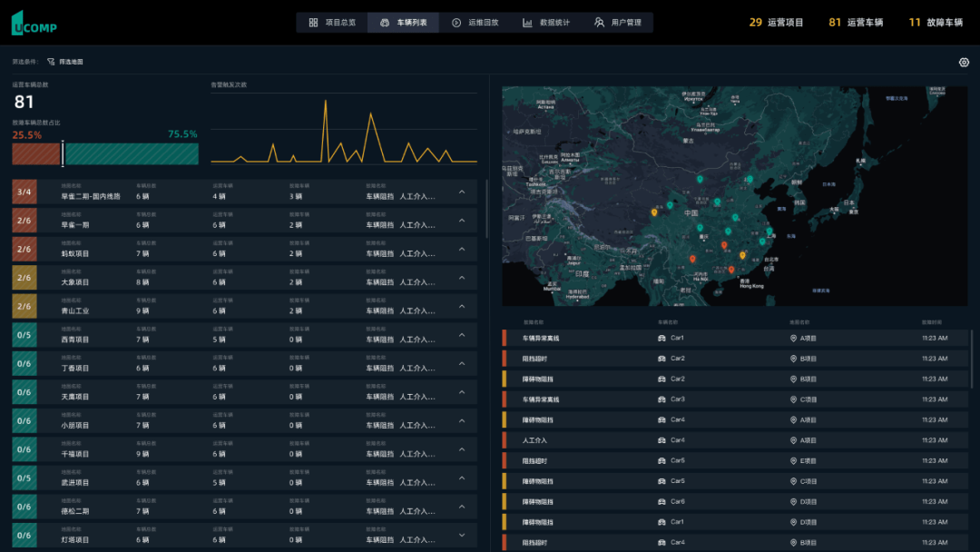Viewport: 980px width, 552px height.
Task: Click the 用户管理 person icon
Action: [599, 23]
